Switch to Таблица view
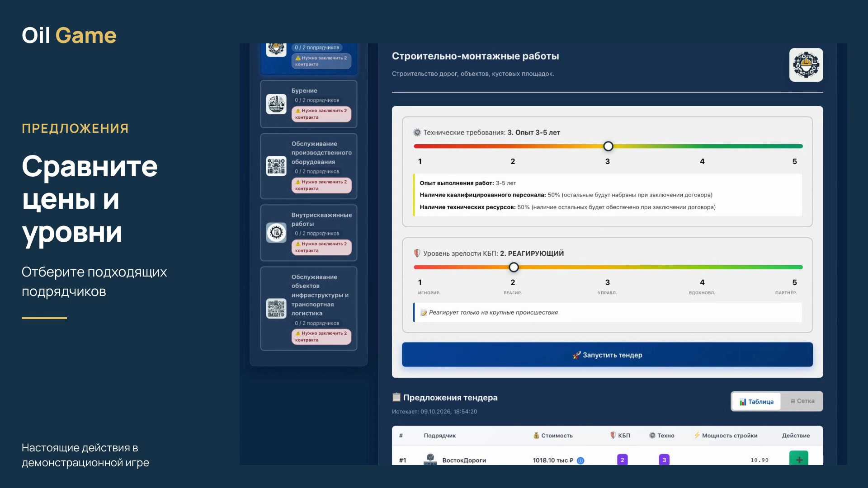 click(756, 401)
